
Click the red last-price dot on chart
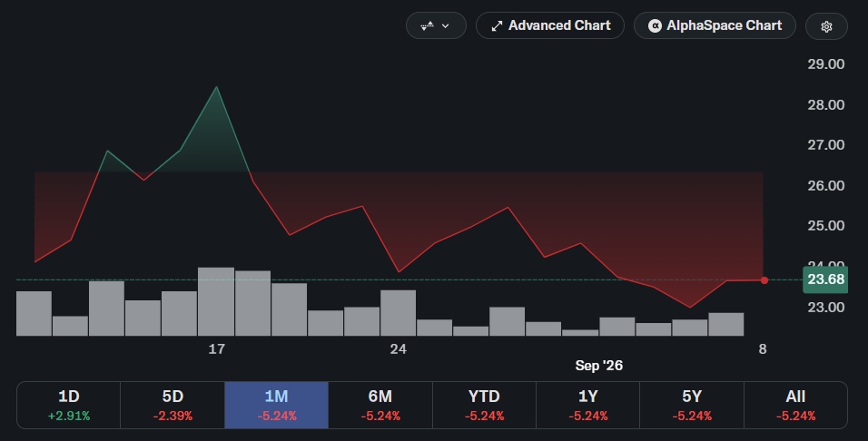(764, 280)
